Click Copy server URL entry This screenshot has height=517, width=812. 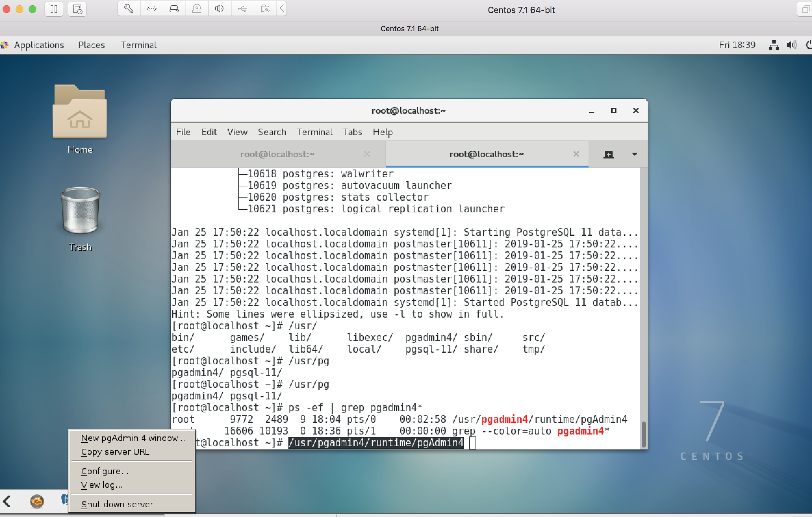(x=115, y=452)
